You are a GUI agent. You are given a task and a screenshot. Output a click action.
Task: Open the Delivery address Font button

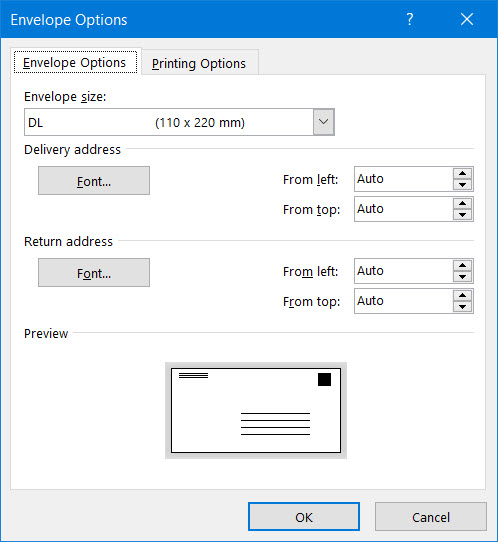pyautogui.click(x=94, y=181)
